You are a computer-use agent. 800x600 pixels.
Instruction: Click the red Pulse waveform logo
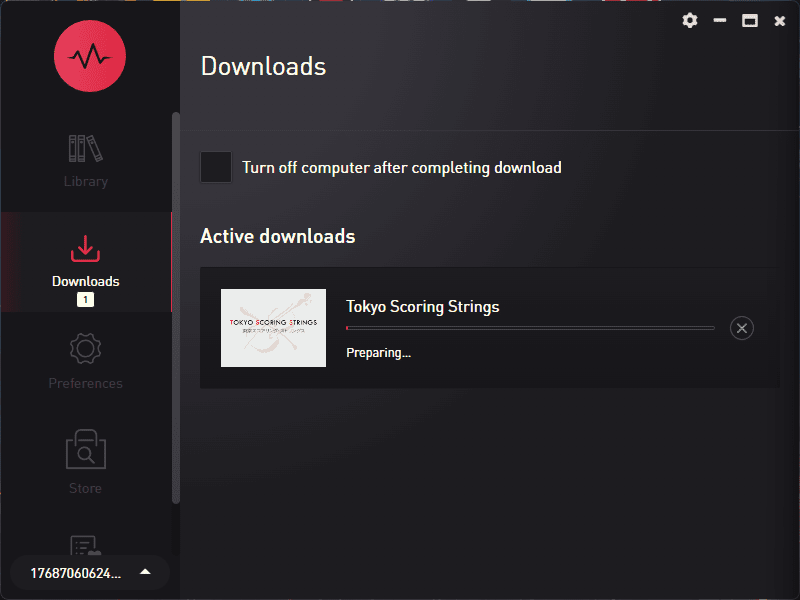tap(90, 56)
